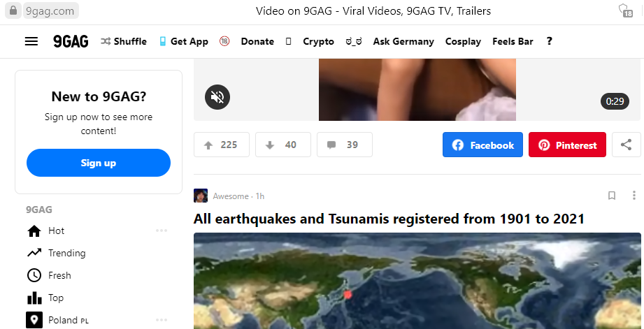This screenshot has width=644, height=329.
Task: Open the Poland item's three-dot options
Action: click(x=162, y=319)
